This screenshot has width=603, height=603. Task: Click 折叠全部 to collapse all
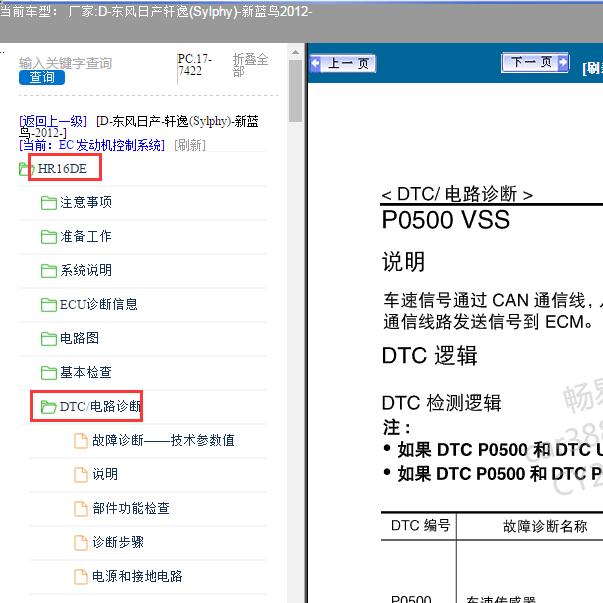click(x=250, y=65)
